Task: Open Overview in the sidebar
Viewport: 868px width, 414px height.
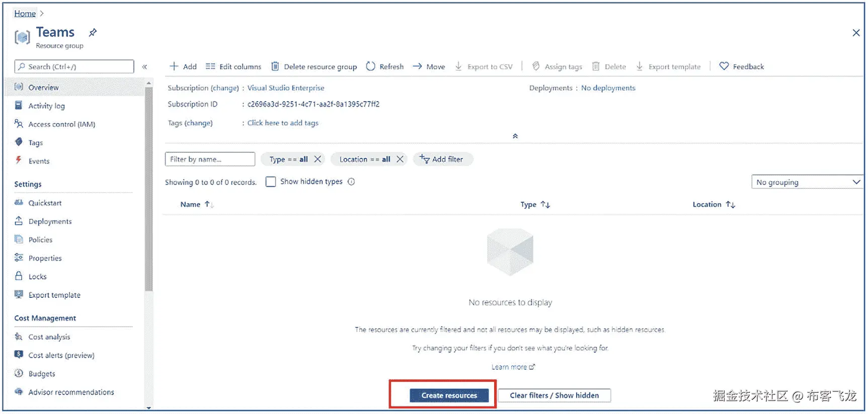Action: [x=75, y=87]
